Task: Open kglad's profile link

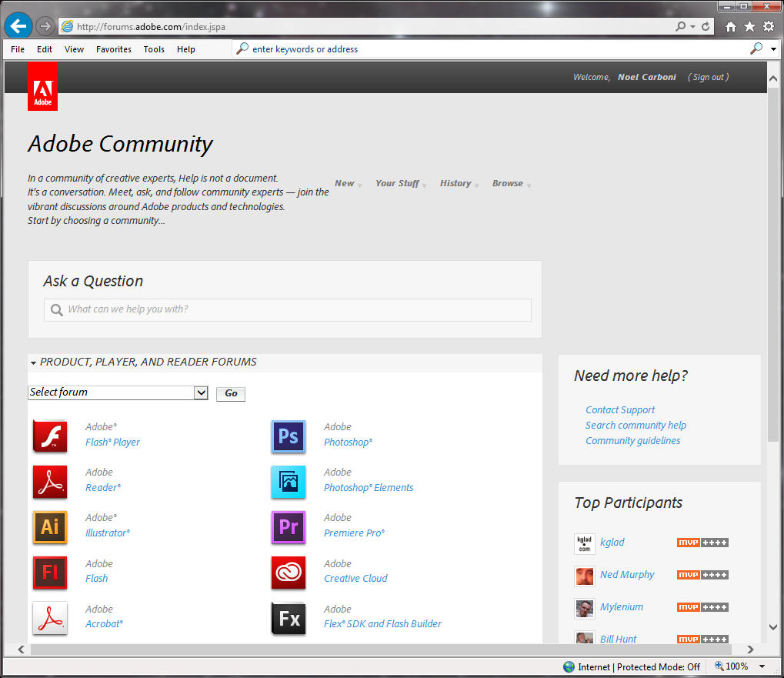Action: 612,542
